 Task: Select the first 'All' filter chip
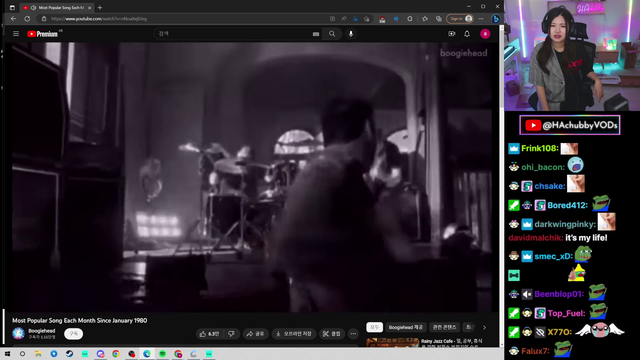click(374, 327)
